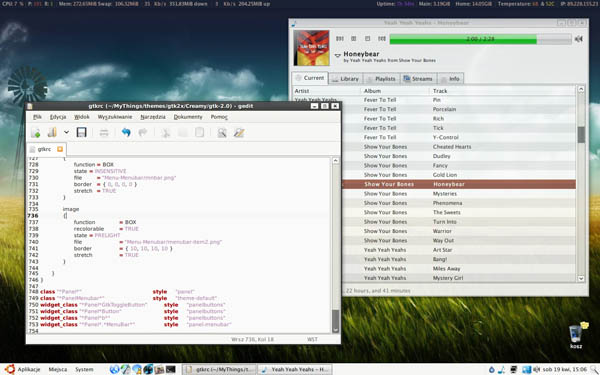Image resolution: width=600 pixels, height=375 pixels.
Task: Open the recent files dropdown arrow in gedit
Action: (x=66, y=132)
